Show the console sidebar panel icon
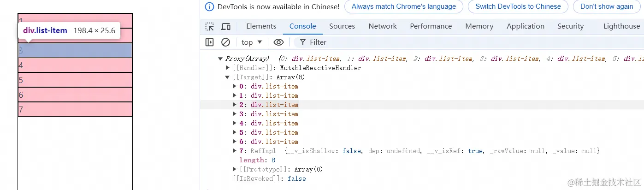The height and width of the screenshot is (190, 644). point(209,42)
